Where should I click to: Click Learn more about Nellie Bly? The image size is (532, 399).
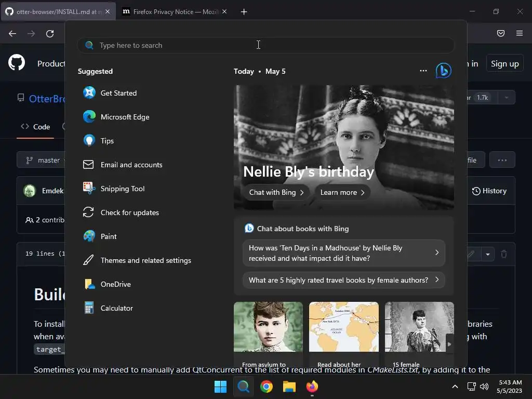342,192
